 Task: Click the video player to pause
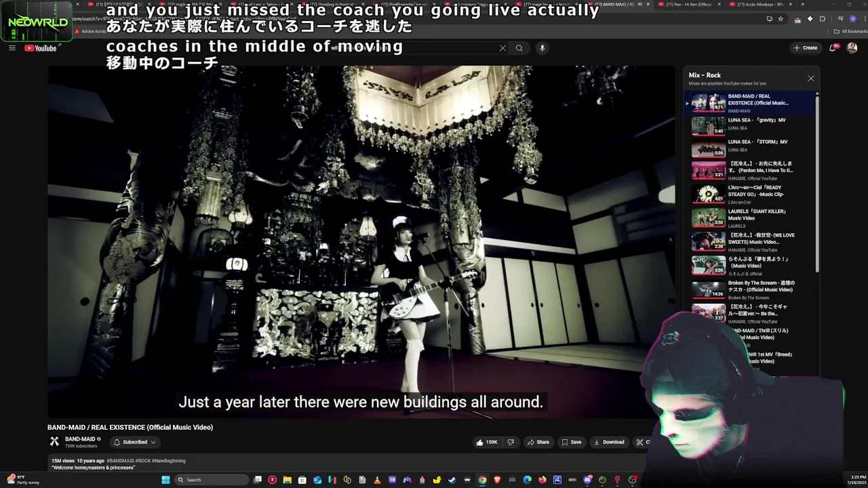tap(361, 242)
